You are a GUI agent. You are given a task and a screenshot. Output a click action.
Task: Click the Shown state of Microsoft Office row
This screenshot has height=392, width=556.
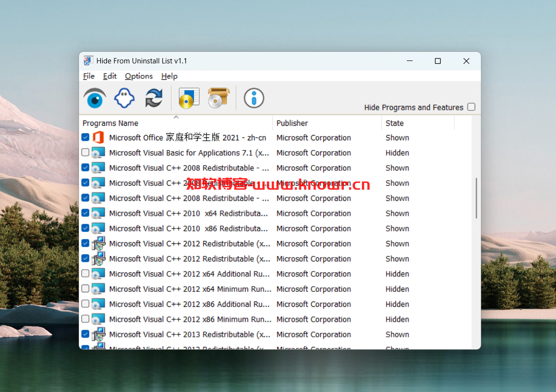click(397, 137)
